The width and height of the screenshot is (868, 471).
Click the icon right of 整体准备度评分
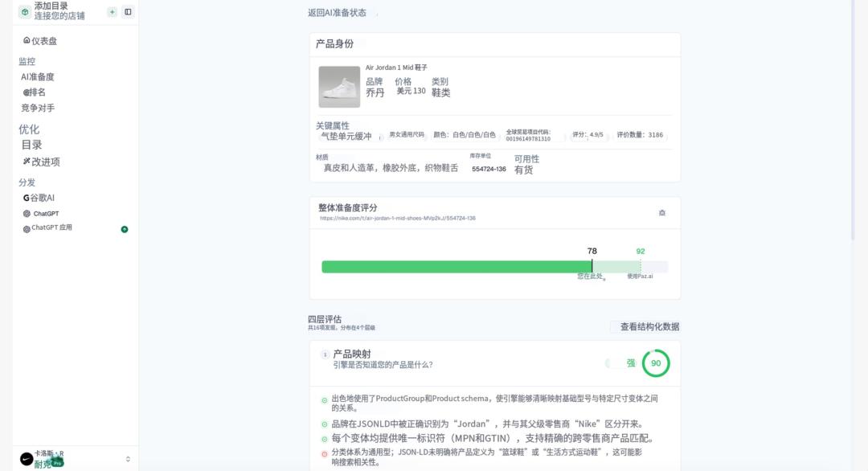[x=662, y=212]
